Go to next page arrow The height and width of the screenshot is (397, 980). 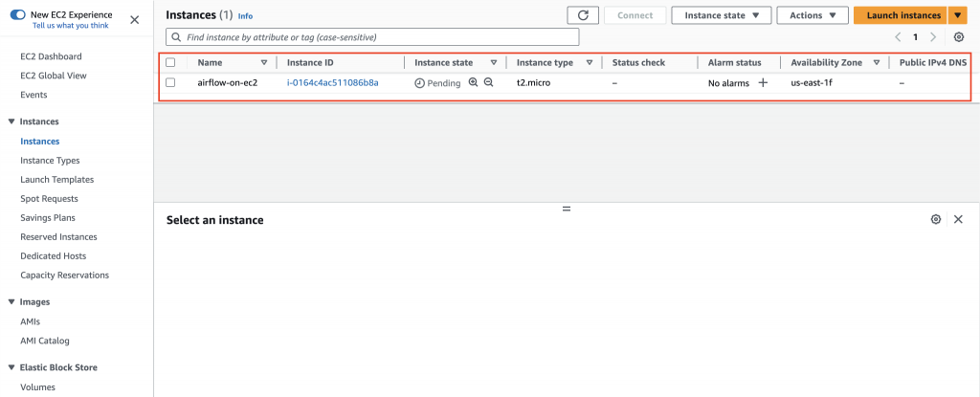(x=933, y=37)
